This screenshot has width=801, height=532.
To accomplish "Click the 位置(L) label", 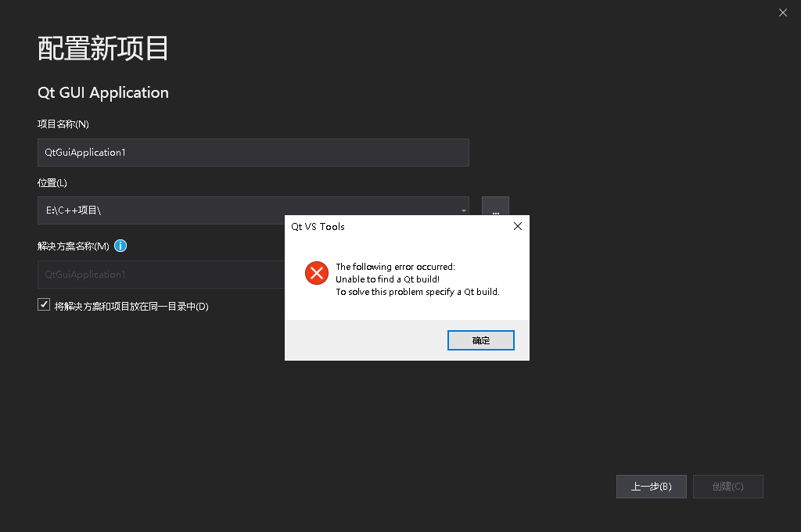I will [x=52, y=182].
